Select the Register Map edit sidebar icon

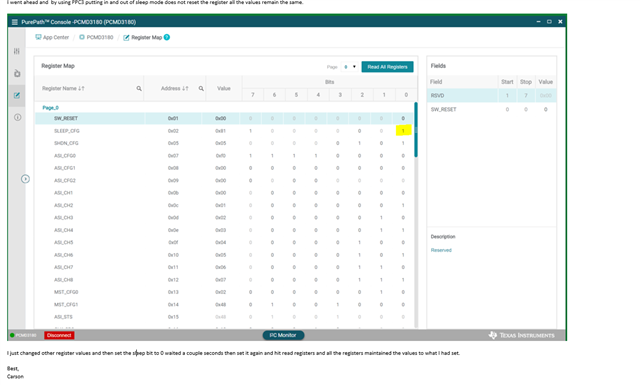(x=17, y=96)
